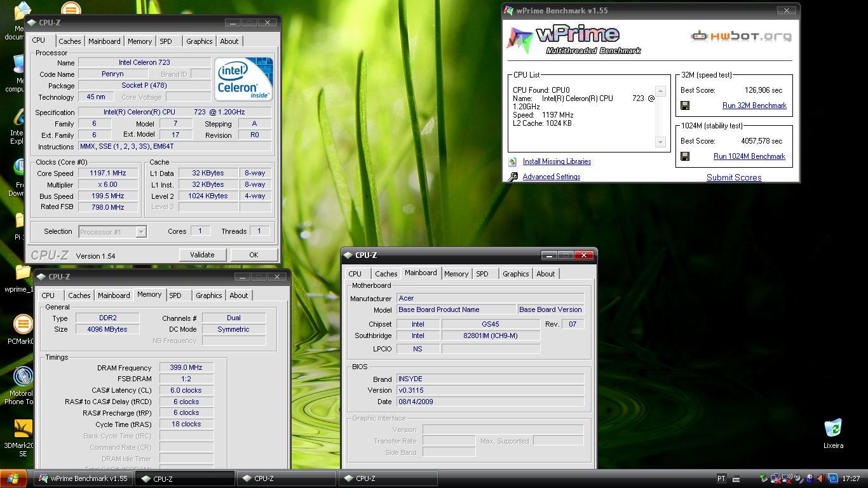Click the Core Speed 1197.1 MHz value
This screenshot has width=868, height=488.
[x=107, y=173]
